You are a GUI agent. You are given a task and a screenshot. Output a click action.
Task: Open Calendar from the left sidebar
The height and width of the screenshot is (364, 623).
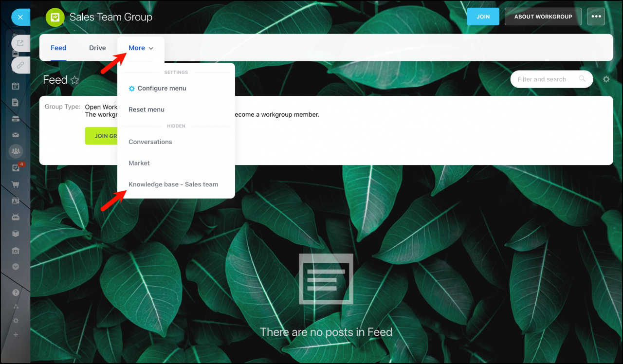(x=16, y=86)
